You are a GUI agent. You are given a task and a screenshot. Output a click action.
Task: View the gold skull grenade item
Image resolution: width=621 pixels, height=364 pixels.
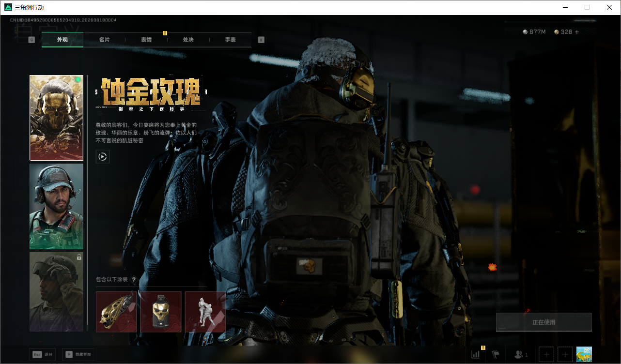click(161, 312)
